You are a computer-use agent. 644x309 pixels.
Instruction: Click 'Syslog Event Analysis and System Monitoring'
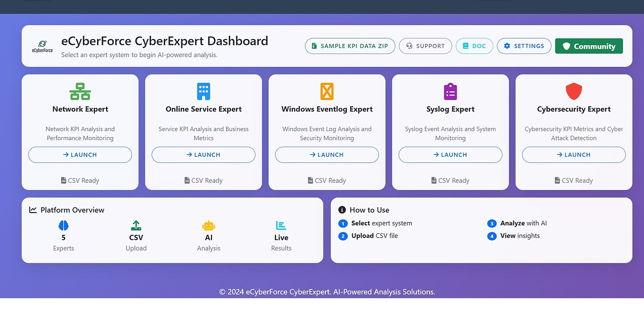[x=450, y=134]
